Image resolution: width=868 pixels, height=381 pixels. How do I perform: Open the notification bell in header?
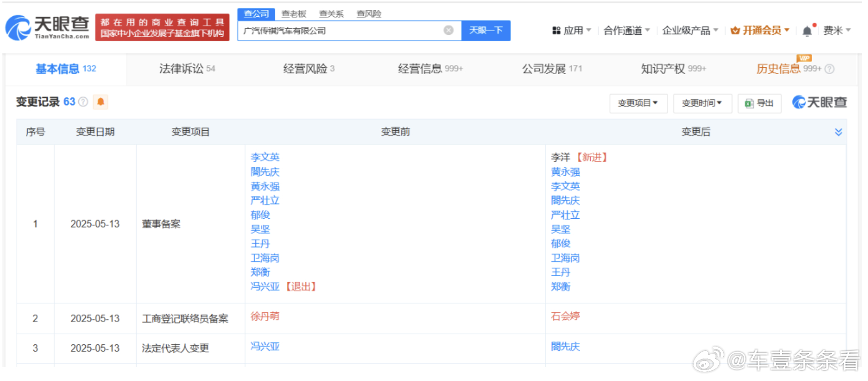click(807, 31)
